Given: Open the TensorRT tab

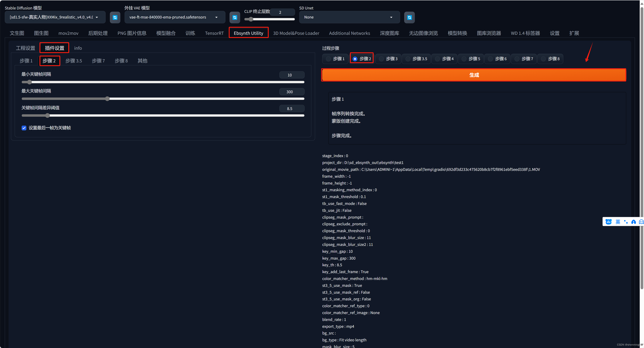Looking at the screenshot, I should (214, 33).
